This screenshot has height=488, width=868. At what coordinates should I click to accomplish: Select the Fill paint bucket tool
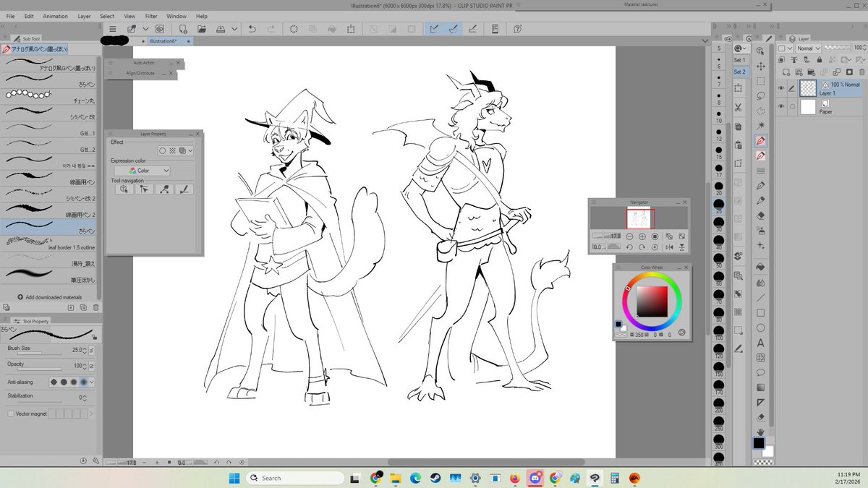coord(760,266)
